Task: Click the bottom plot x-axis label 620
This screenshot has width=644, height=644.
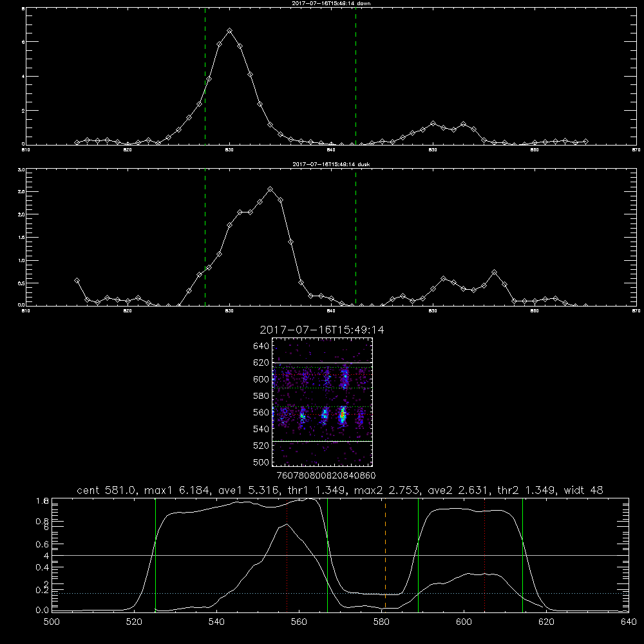Action: coord(546,622)
